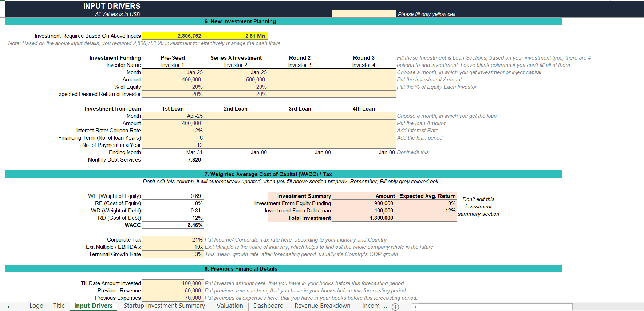Select the Series A Month cell Jan-25
Screen dimensions: 644x311
click(236, 72)
